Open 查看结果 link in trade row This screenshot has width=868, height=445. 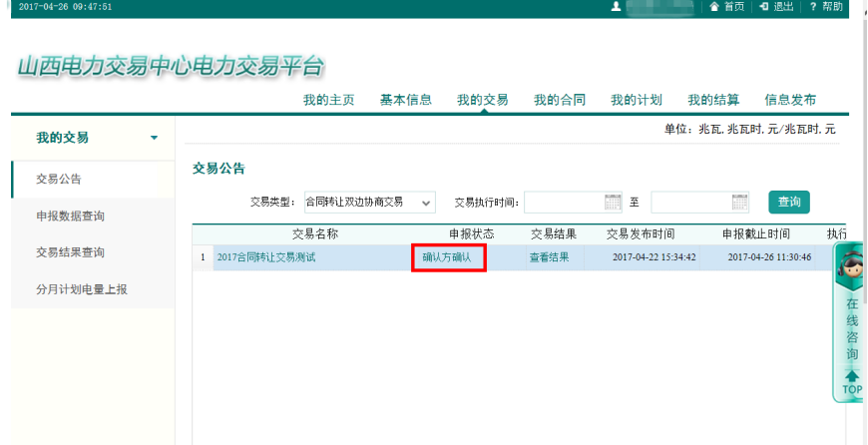(x=549, y=257)
